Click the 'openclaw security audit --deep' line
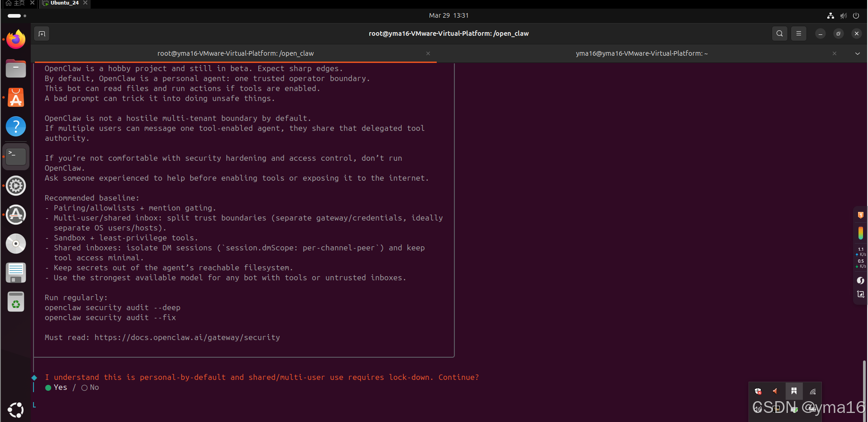 [112, 307]
